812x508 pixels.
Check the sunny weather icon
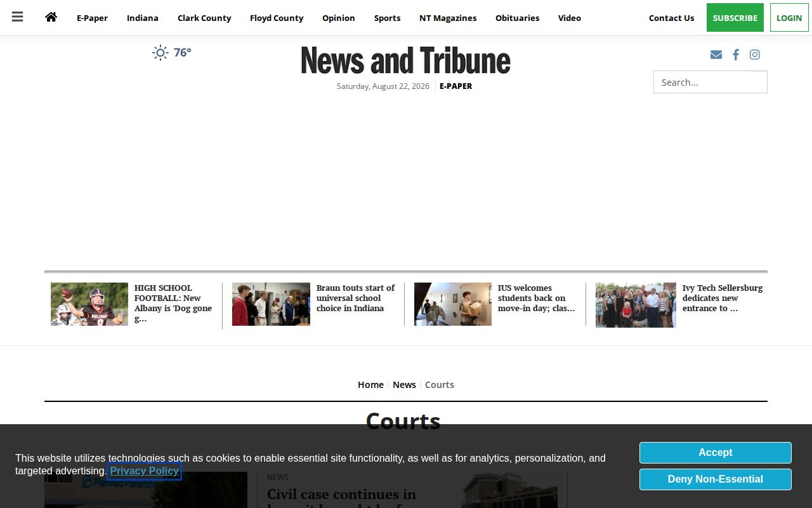160,53
